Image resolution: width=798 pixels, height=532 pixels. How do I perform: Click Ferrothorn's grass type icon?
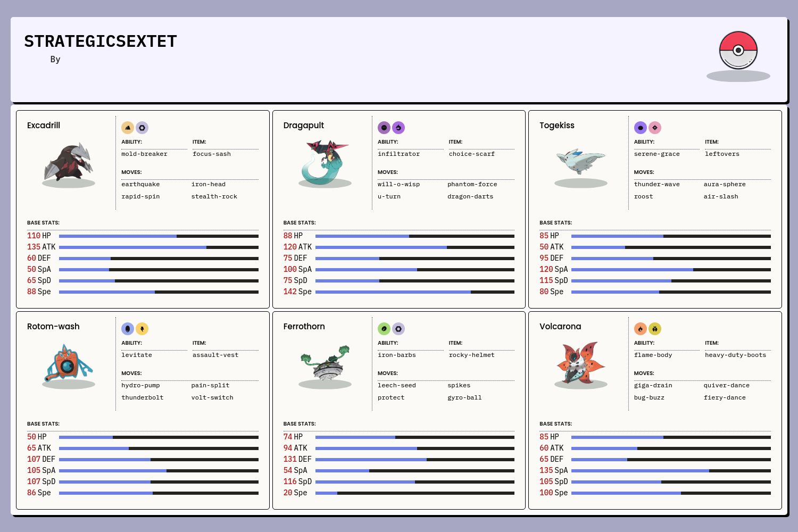pos(384,329)
